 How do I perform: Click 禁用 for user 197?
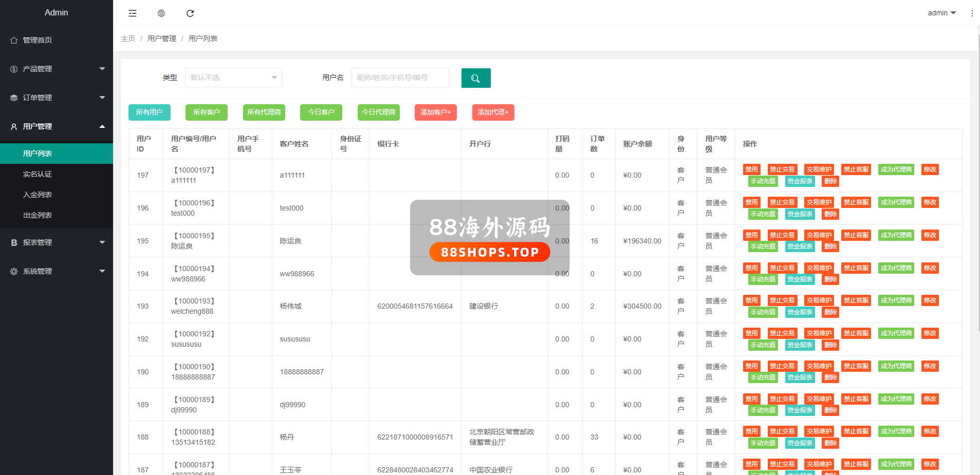(751, 169)
